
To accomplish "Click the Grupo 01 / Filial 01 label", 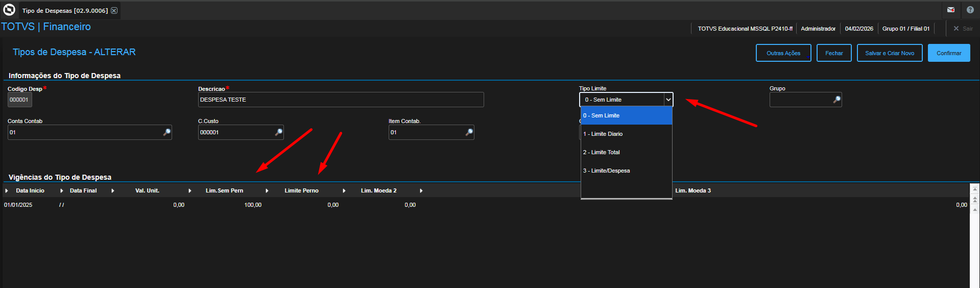I will (906, 29).
